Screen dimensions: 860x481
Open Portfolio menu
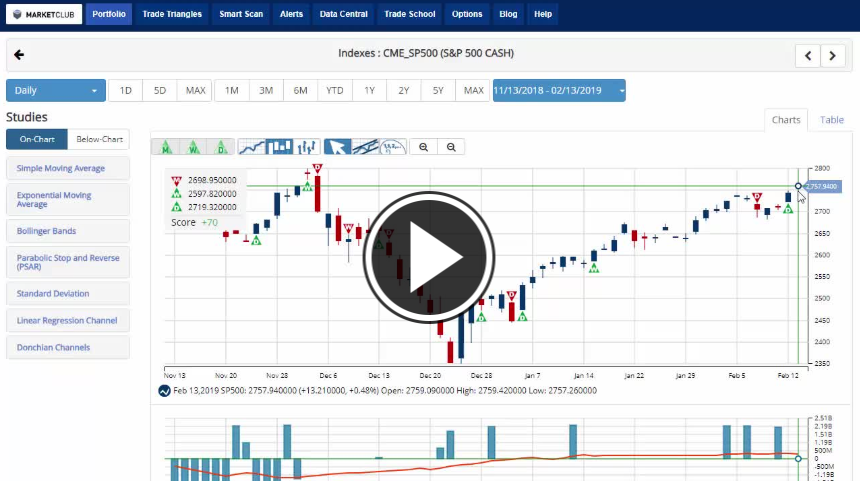click(x=109, y=14)
